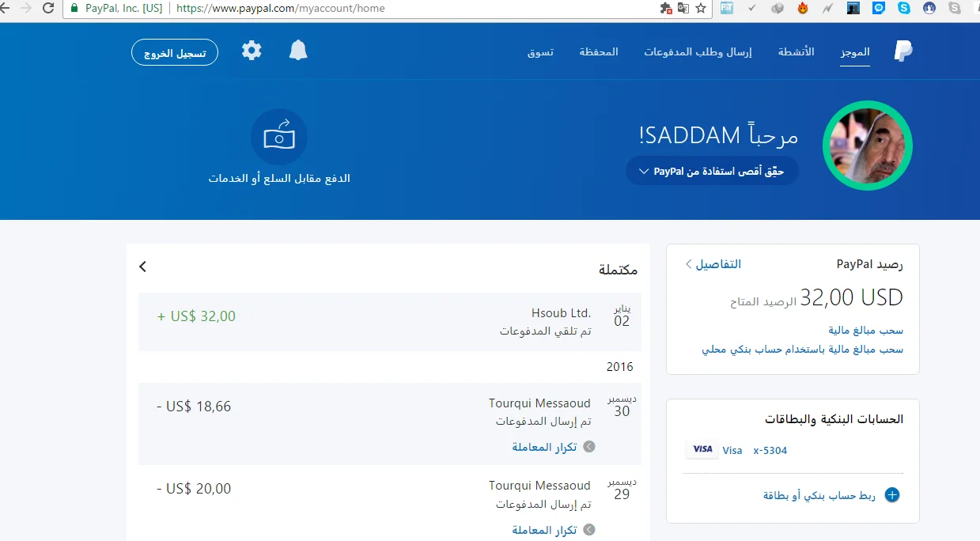The height and width of the screenshot is (541, 980).
Task: Click the browser reload button
Action: (x=48, y=9)
